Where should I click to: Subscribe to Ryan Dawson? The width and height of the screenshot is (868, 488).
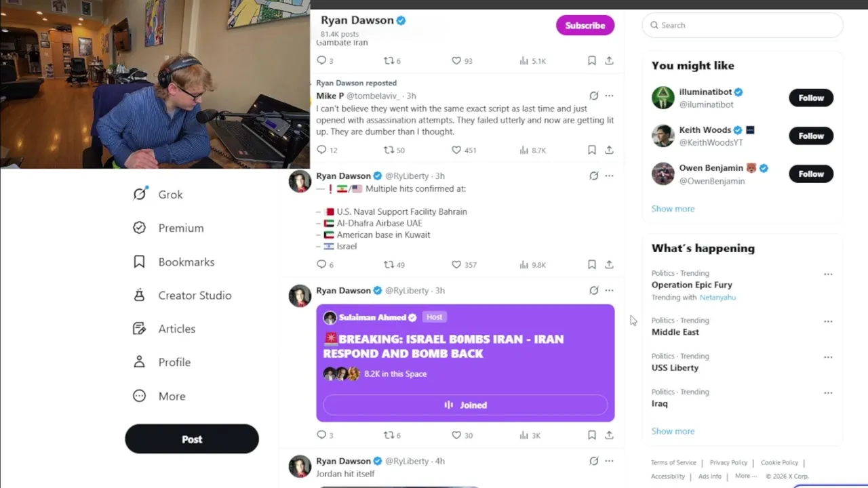(585, 25)
